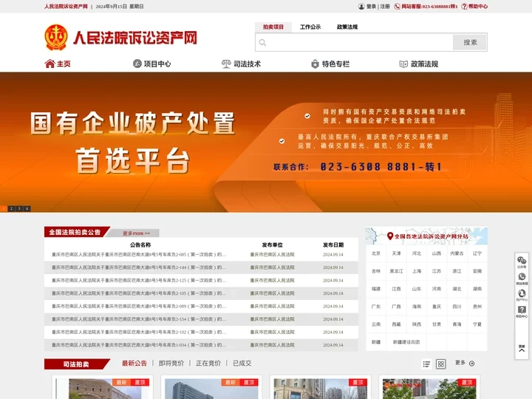
Task: Open announcement for 车库负2-089
Action: [x=139, y=306]
